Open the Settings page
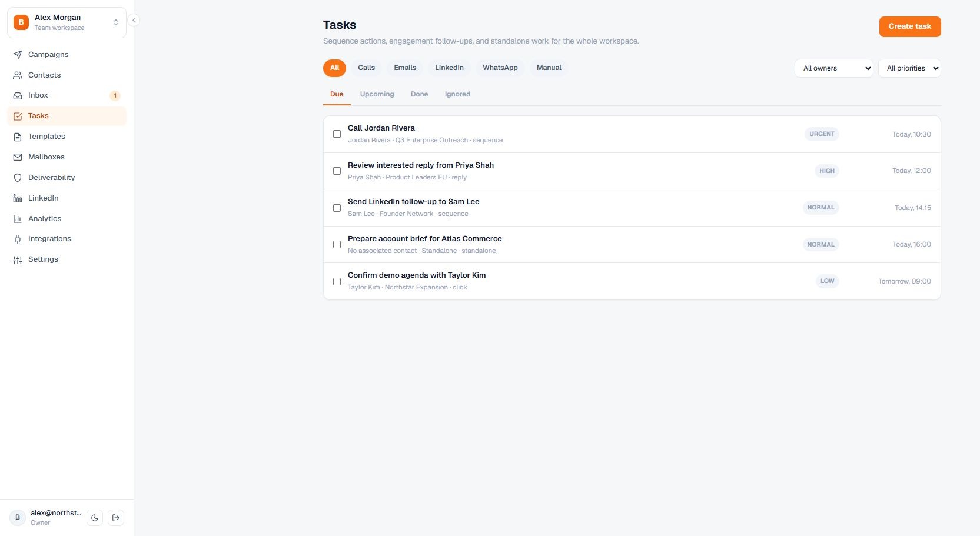 [x=67, y=259]
